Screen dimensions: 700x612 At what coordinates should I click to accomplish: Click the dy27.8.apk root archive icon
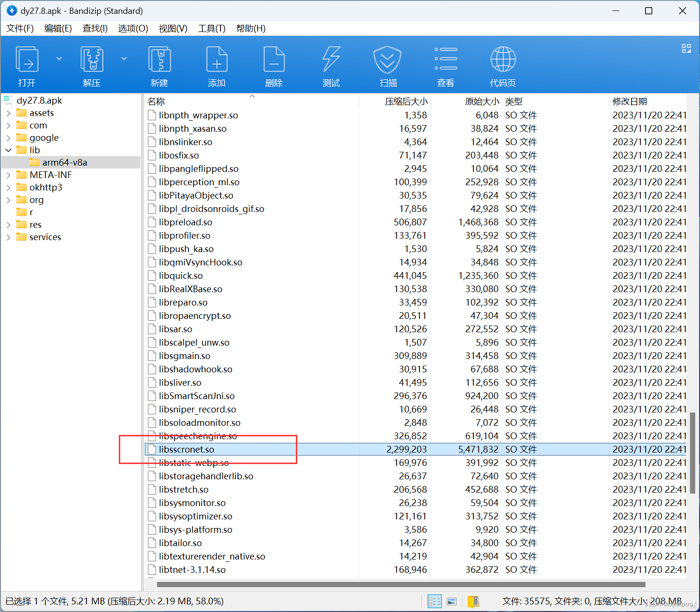pyautogui.click(x=8, y=100)
